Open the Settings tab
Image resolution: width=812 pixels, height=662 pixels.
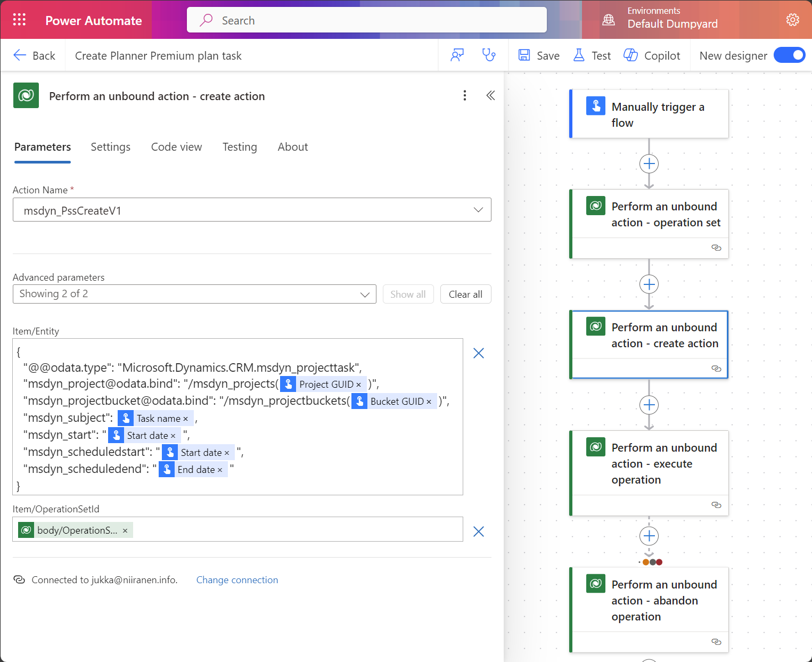[x=110, y=147]
